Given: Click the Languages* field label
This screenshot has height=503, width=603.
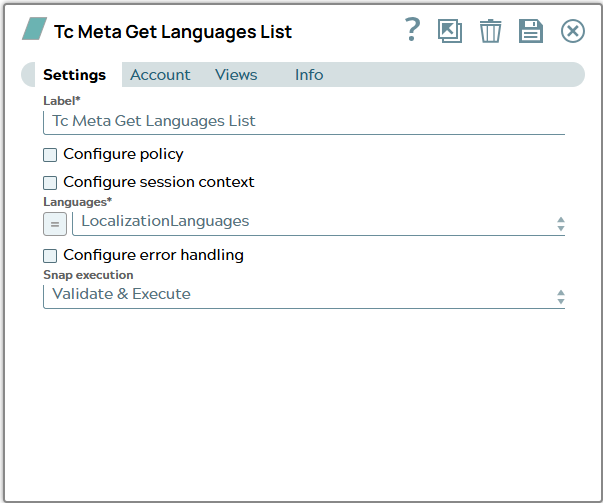Looking at the screenshot, I should 78,202.
